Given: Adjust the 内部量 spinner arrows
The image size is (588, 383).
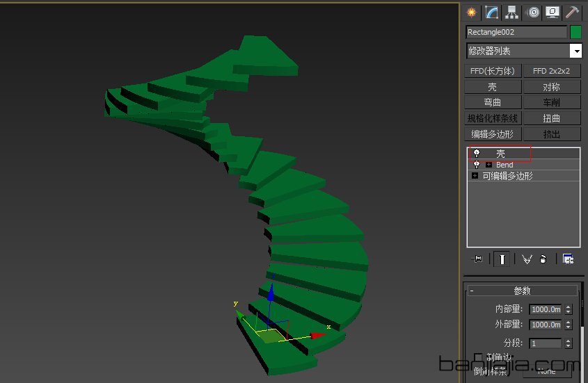Looking at the screenshot, I should (569, 309).
